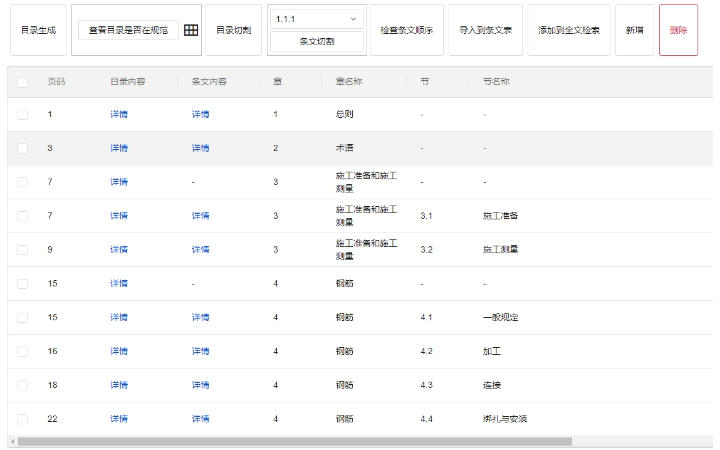Image resolution: width=720 pixels, height=450 pixels.
Task: Toggle the select-all checkbox in table header
Action: [x=22, y=83]
